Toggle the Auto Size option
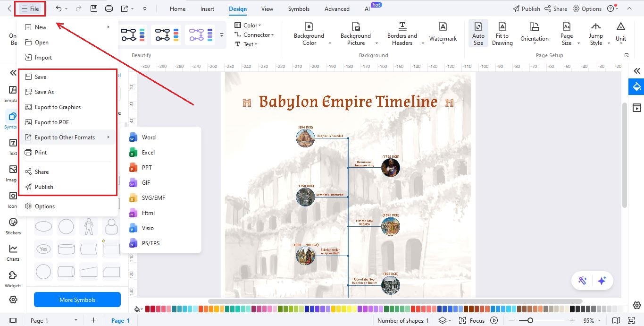644x326 pixels. coord(478,33)
